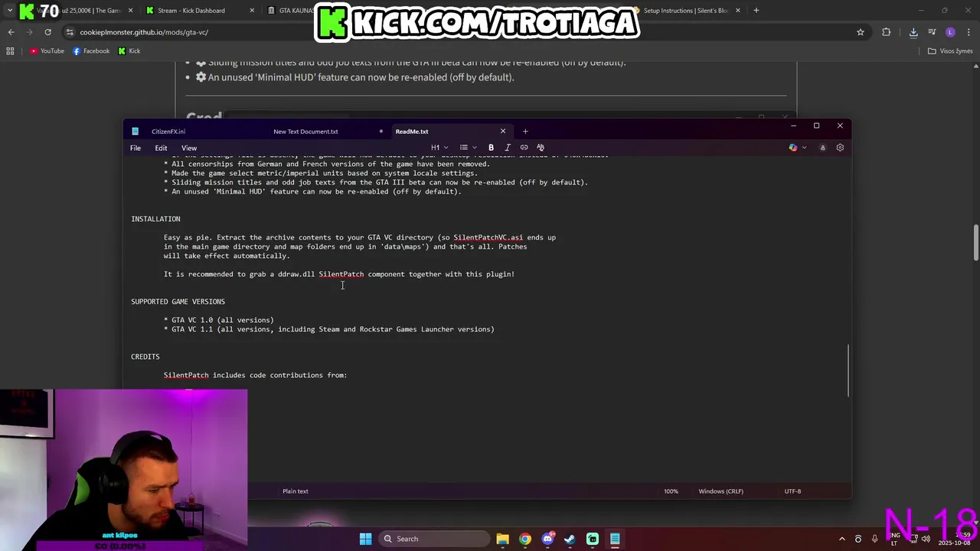
Task: Click SilentPatchVC.asi text in readme
Action: 488,237
